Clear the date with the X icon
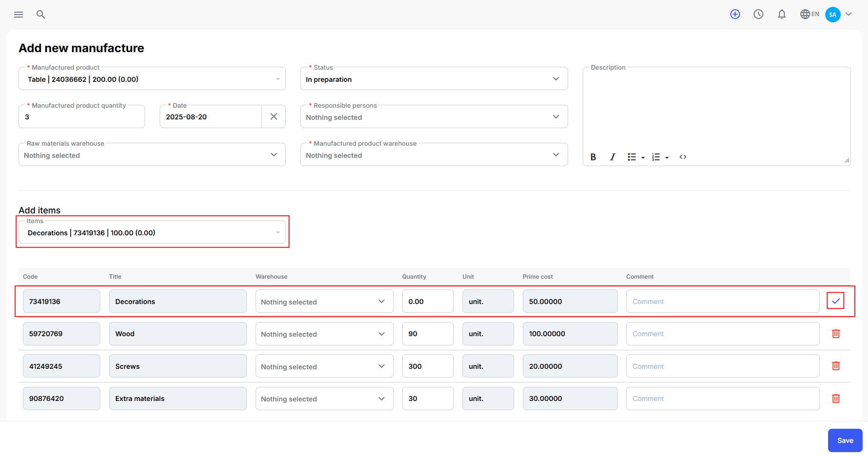This screenshot has width=868, height=457. tap(274, 116)
